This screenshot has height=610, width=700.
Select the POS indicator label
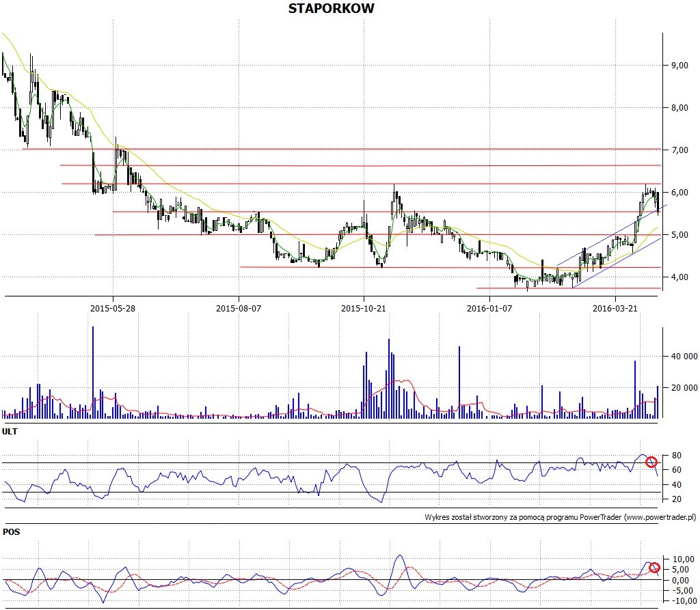click(11, 532)
